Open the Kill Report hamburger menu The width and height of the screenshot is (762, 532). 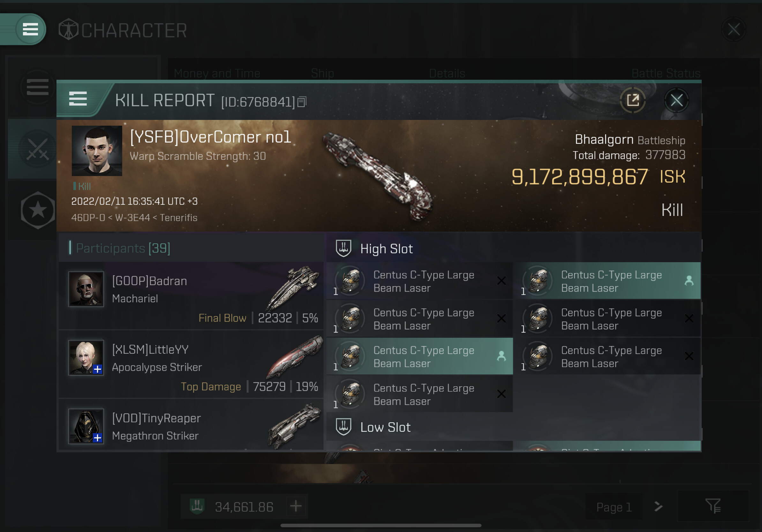tap(78, 99)
